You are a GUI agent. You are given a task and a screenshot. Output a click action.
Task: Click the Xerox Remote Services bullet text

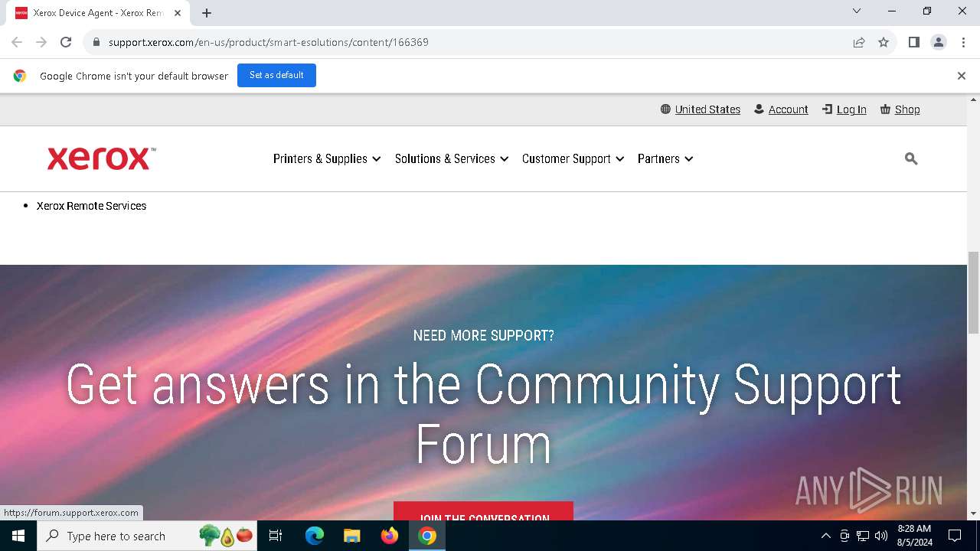coord(91,206)
